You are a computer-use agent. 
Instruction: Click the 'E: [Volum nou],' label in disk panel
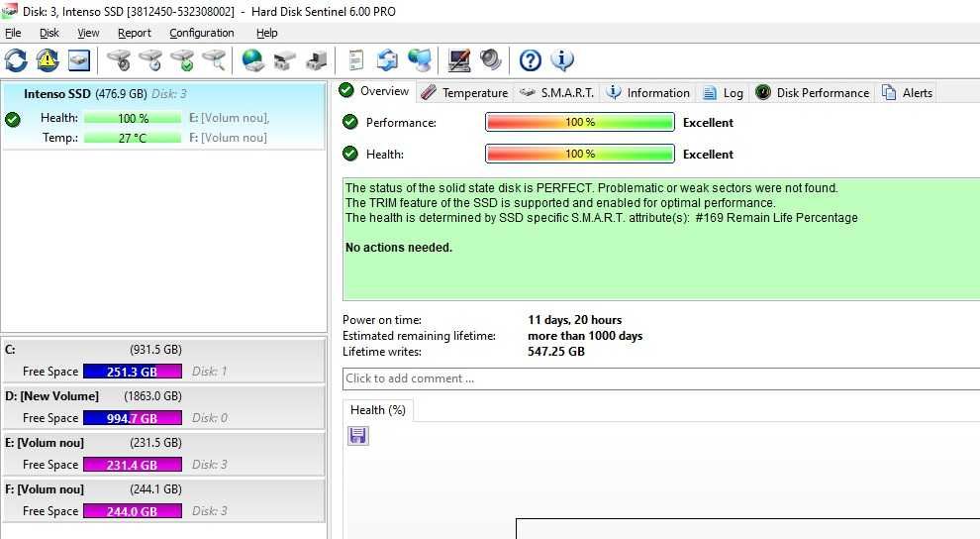pyautogui.click(x=229, y=118)
